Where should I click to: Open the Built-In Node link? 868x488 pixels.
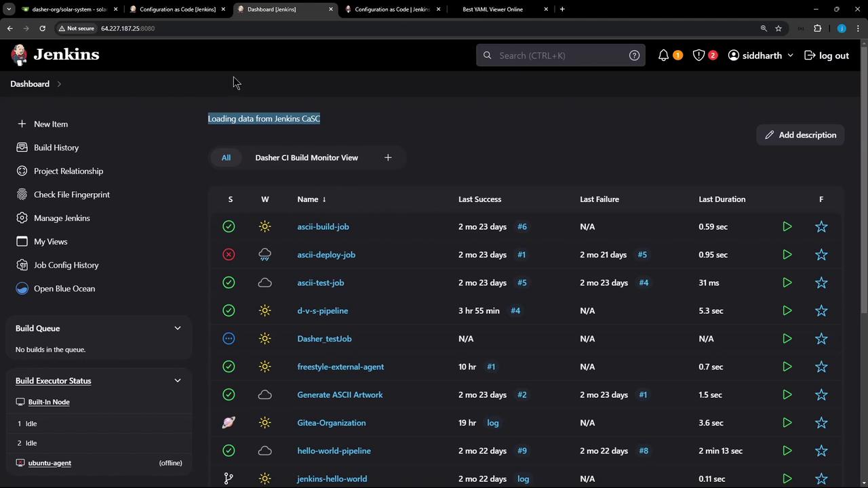coord(49,402)
